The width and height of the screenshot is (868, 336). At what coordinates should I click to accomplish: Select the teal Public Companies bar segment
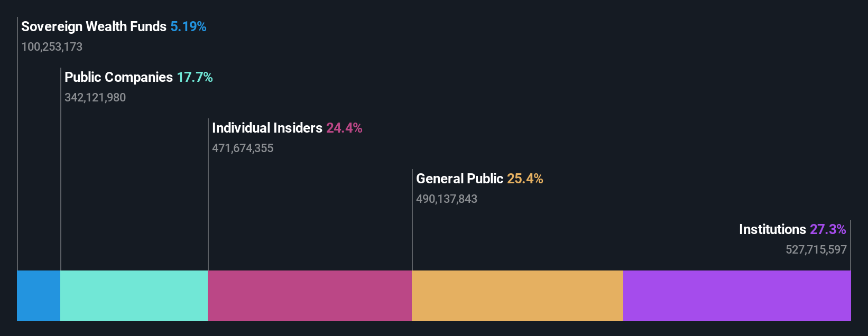(x=134, y=296)
